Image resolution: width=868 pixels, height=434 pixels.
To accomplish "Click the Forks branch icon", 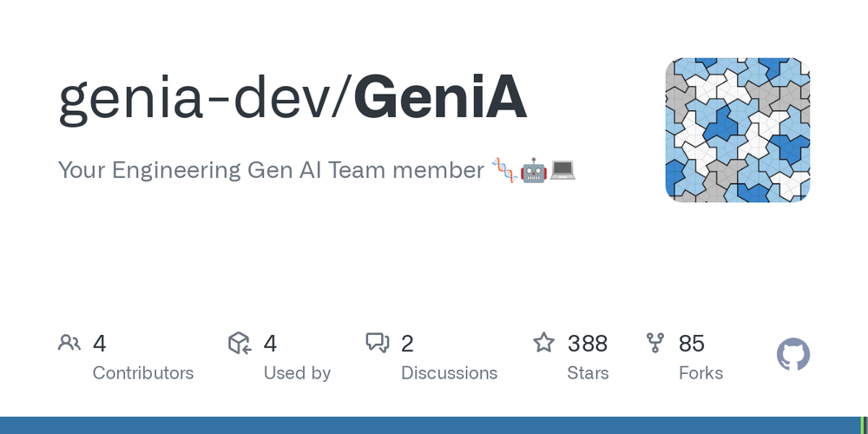I will click(655, 343).
